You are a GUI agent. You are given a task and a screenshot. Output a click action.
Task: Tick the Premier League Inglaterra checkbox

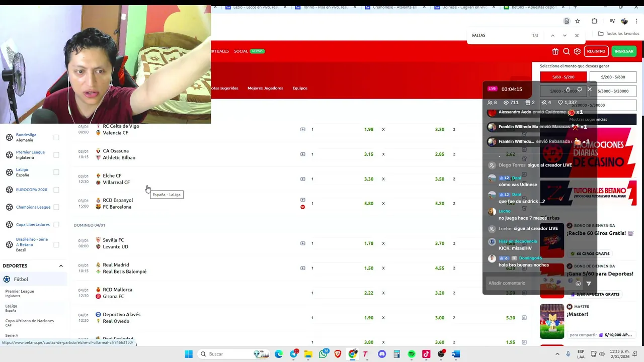[x=56, y=155]
